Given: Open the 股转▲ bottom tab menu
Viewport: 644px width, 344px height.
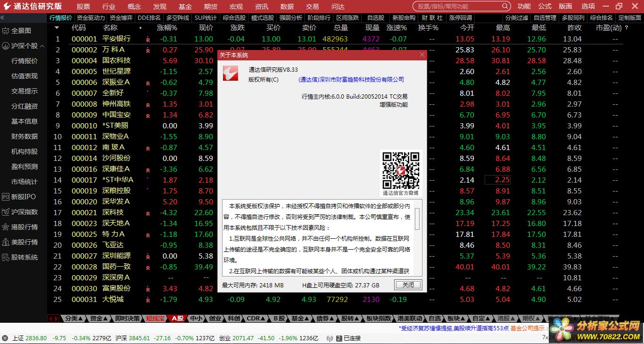Looking at the screenshot, I should [350, 319].
